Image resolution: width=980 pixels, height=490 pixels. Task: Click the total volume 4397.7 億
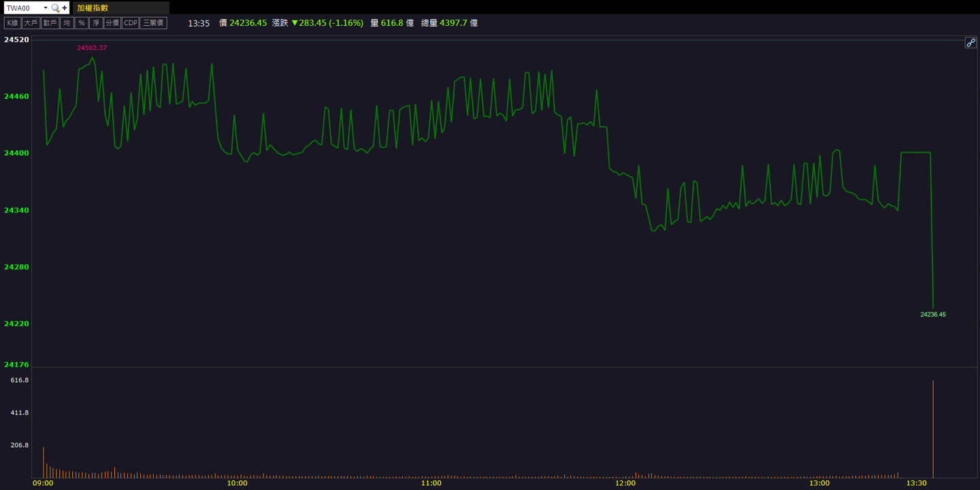(x=459, y=22)
